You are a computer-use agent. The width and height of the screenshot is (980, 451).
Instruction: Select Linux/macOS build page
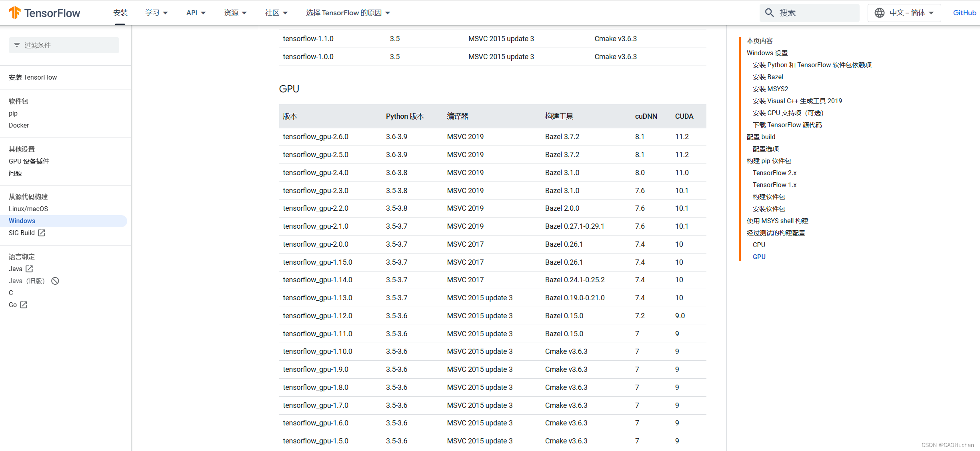coord(28,209)
